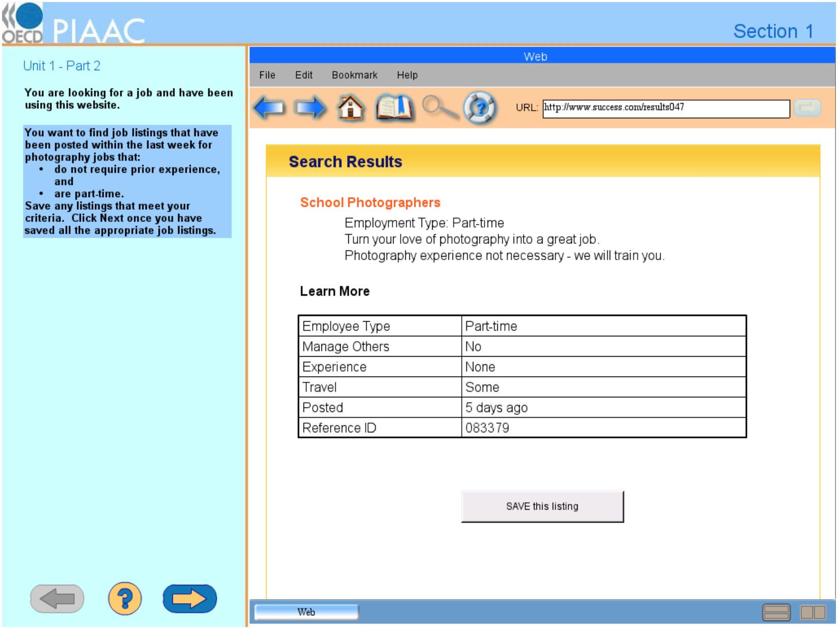Click the 'Employee Type' label cell
The width and height of the screenshot is (840, 628).
pyautogui.click(x=380, y=326)
